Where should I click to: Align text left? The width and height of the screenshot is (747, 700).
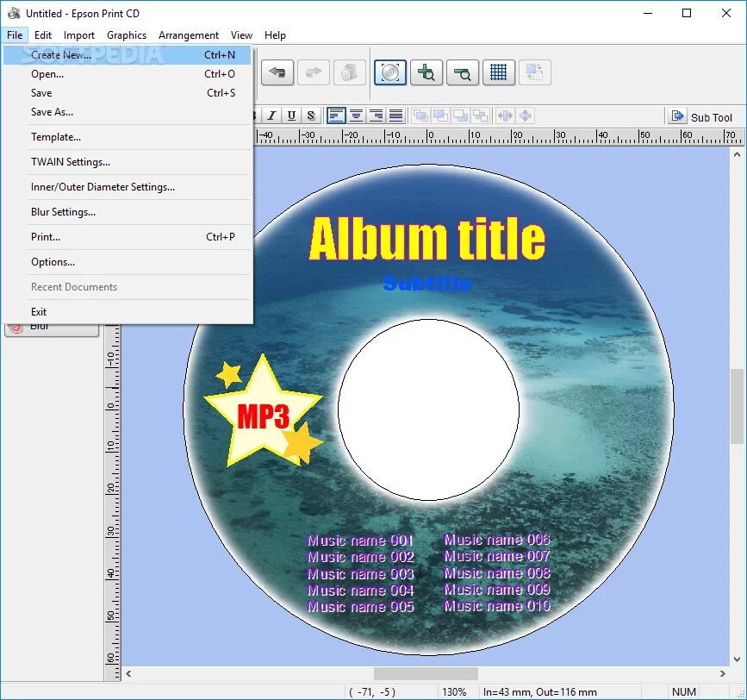336,116
